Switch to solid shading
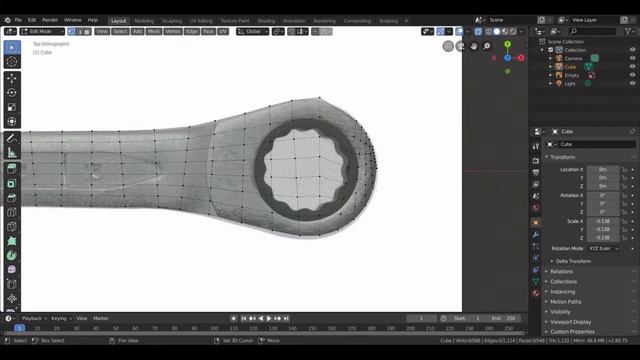This screenshot has width=640, height=360. [x=497, y=31]
